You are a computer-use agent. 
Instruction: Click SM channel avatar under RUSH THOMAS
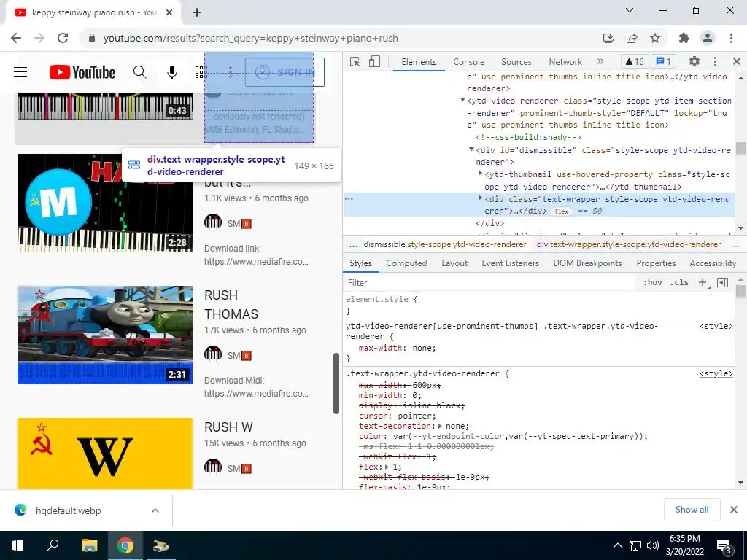point(213,354)
